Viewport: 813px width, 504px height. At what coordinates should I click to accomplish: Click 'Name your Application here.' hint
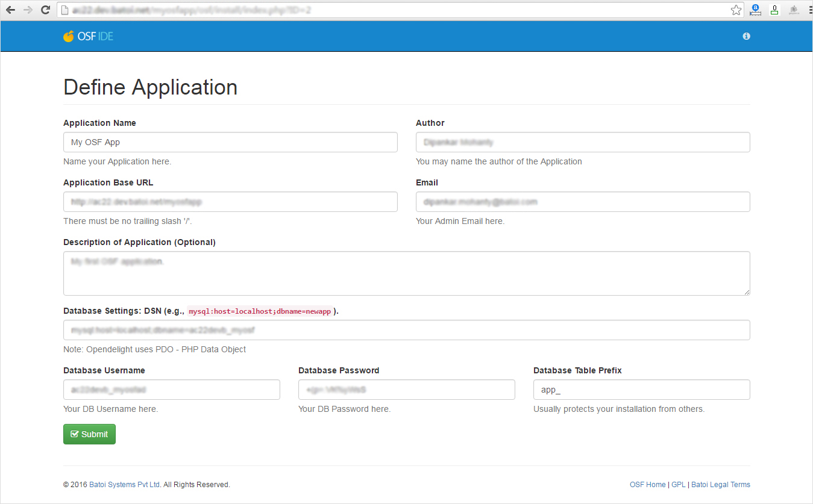pos(118,161)
